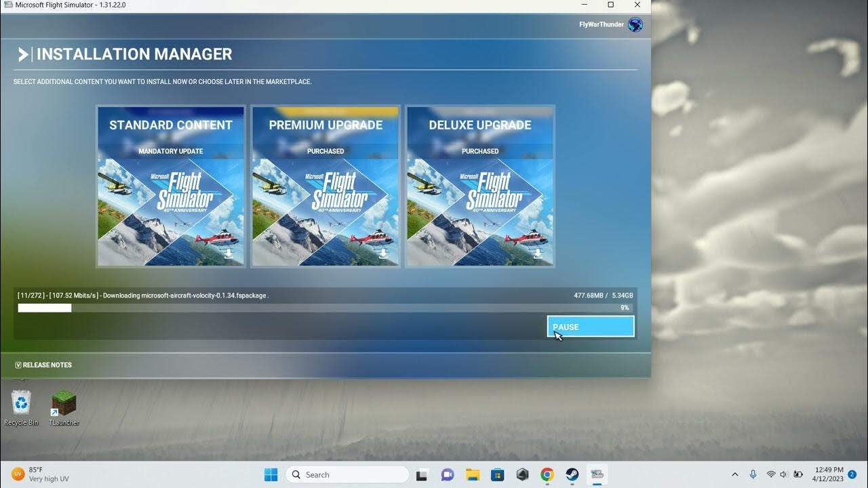The image size is (868, 488).
Task: Click the Installation Manager arrow logo
Action: coord(23,54)
